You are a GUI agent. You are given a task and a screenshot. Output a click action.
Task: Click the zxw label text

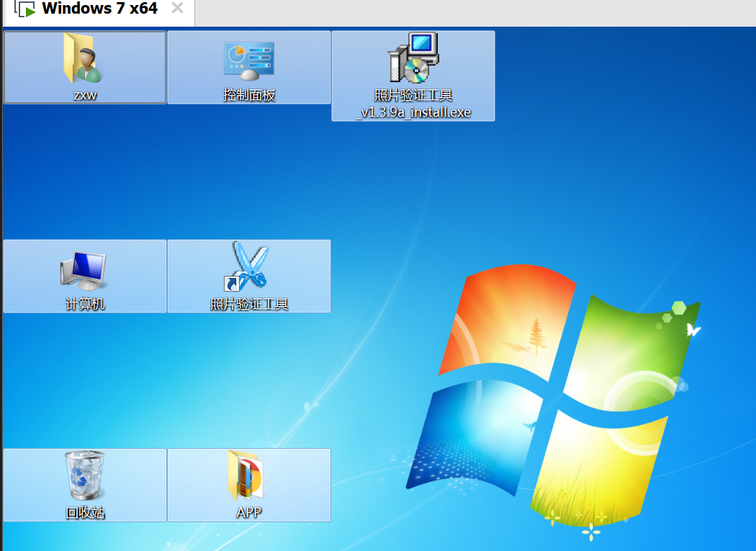coord(85,95)
